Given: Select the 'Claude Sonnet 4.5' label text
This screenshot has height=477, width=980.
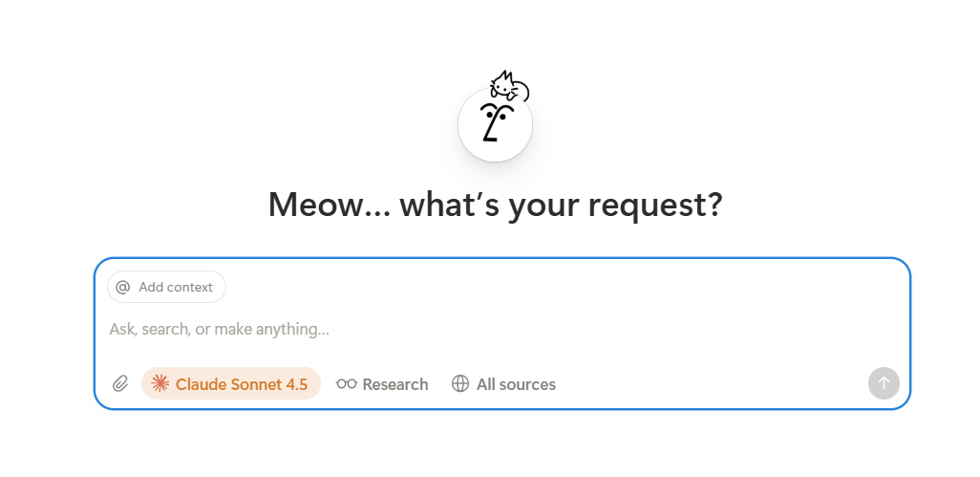Looking at the screenshot, I should coord(242,384).
